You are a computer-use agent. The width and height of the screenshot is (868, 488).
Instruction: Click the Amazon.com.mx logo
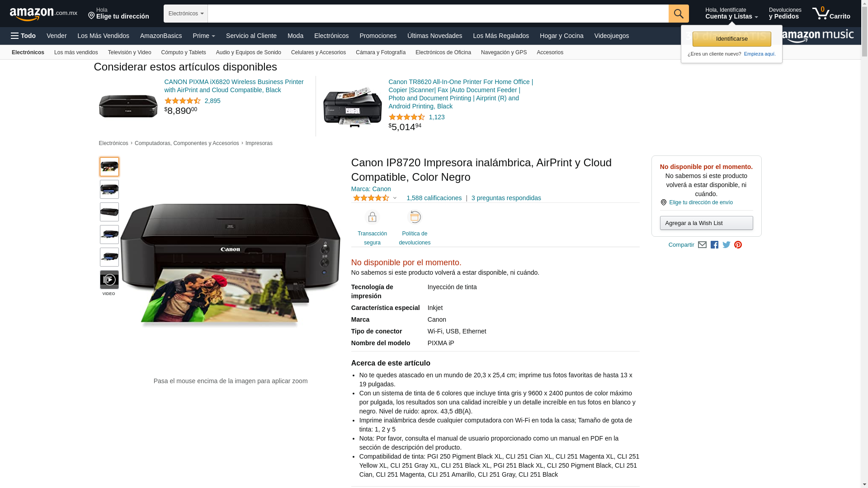point(43,14)
